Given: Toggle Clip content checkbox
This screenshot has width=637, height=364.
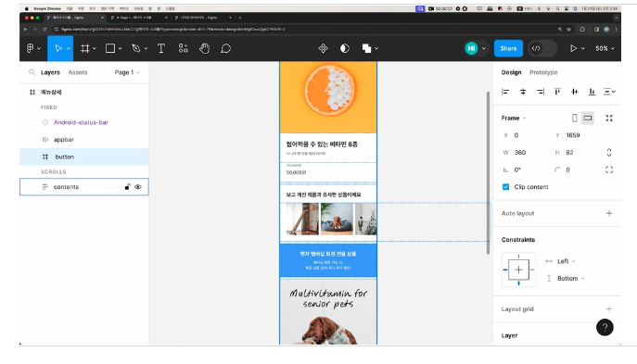Looking at the screenshot, I should point(505,187).
